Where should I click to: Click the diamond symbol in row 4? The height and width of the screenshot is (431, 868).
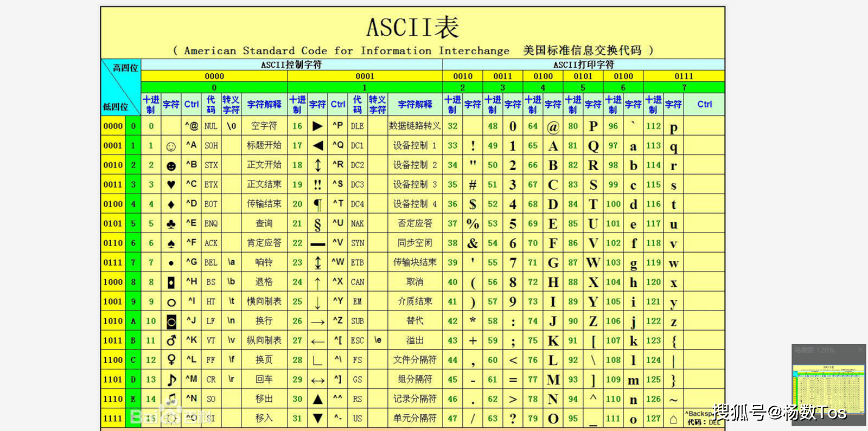(171, 204)
